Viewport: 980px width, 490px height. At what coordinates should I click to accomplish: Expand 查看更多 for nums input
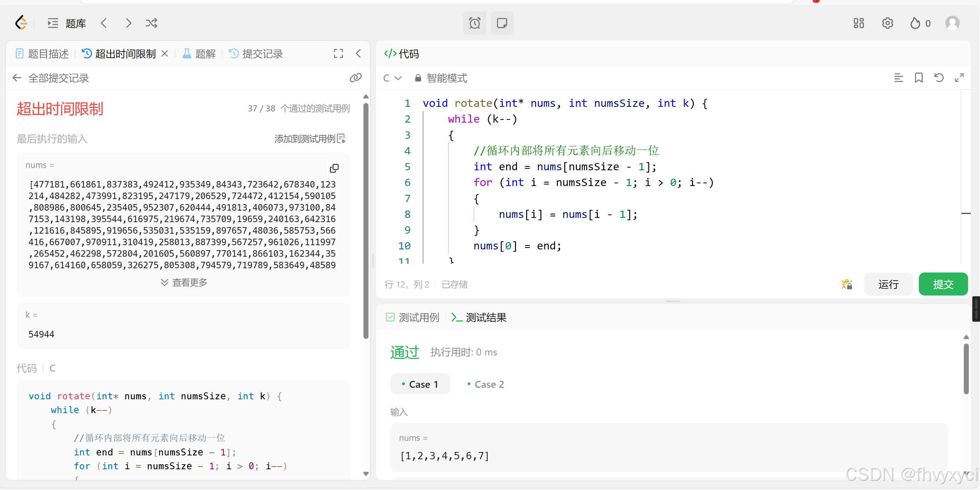(x=184, y=282)
